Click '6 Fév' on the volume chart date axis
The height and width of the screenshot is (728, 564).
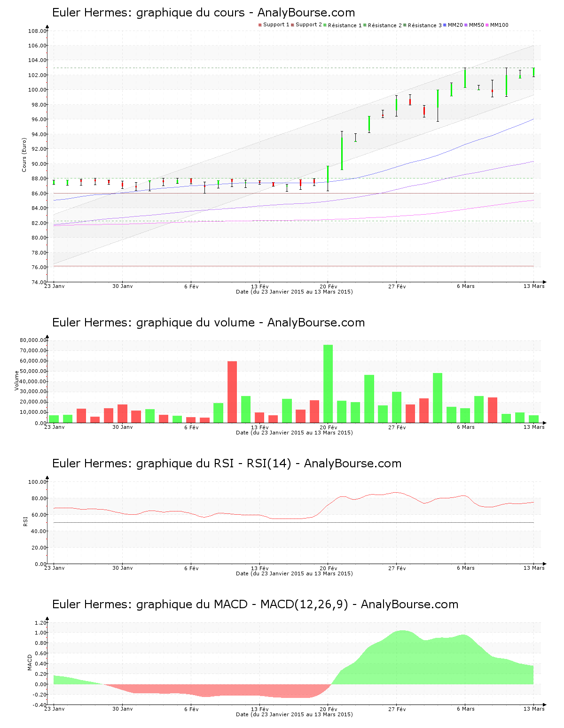click(x=191, y=427)
